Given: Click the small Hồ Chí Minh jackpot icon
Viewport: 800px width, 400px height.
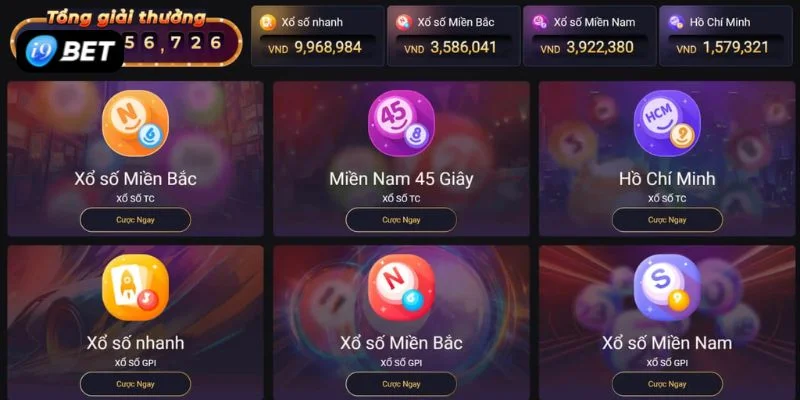Looking at the screenshot, I should (677, 22).
